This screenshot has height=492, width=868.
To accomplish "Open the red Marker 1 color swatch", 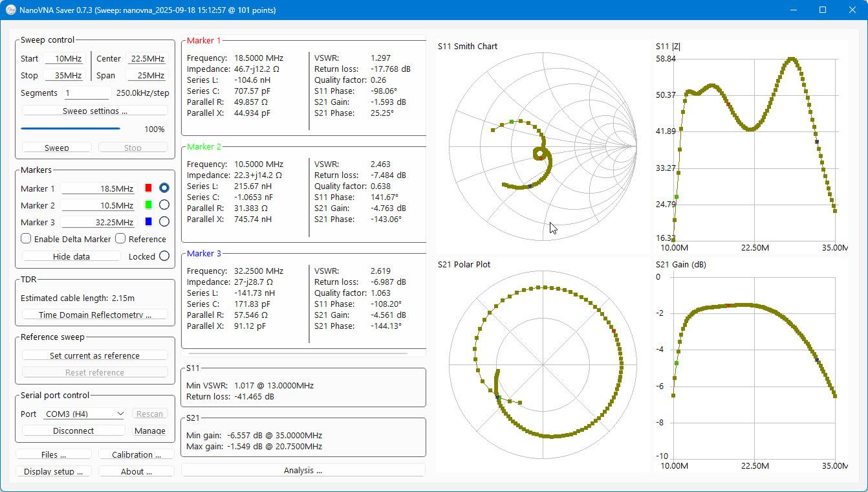I will [x=148, y=188].
